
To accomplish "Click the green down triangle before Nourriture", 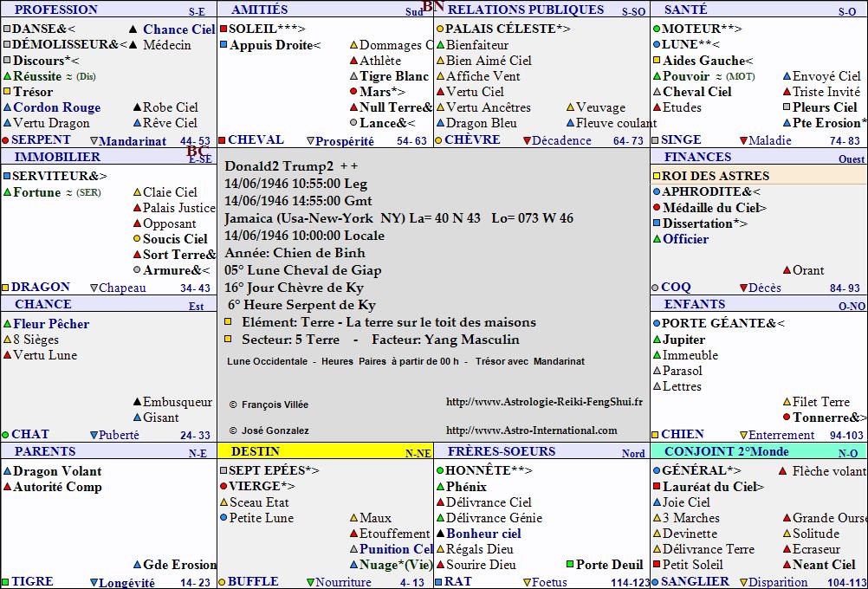I will coord(310,582).
